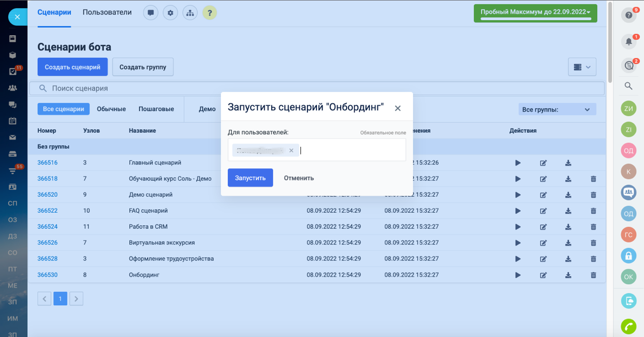Open the chat bubble icon in header
This screenshot has width=644, height=337.
point(150,13)
